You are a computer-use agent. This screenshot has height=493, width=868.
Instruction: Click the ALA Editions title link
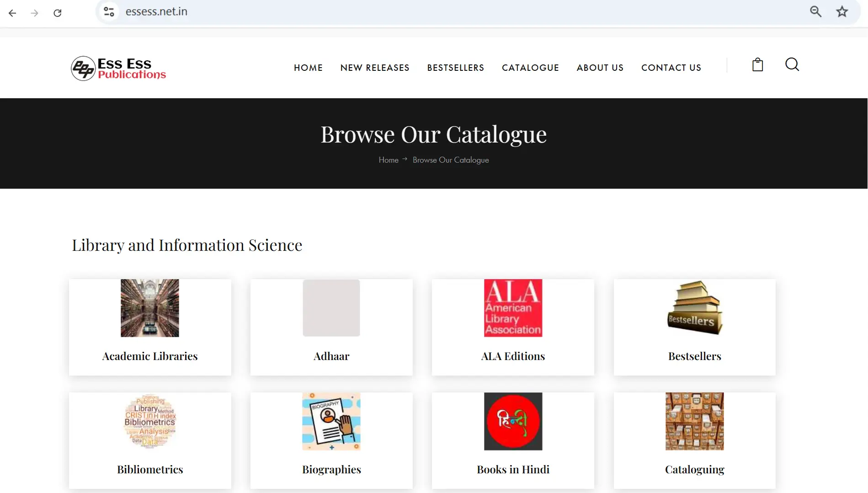pos(513,356)
